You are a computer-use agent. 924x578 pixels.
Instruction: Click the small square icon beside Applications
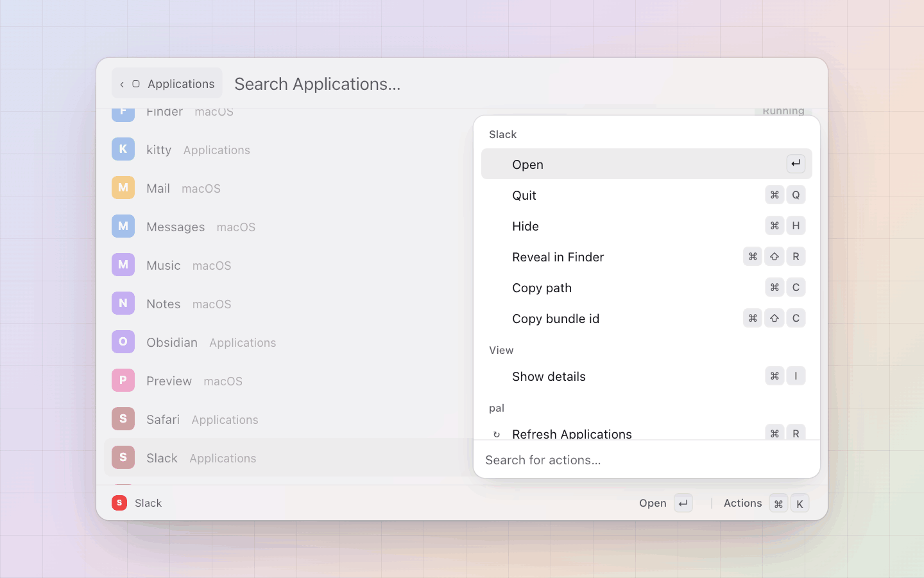click(136, 84)
